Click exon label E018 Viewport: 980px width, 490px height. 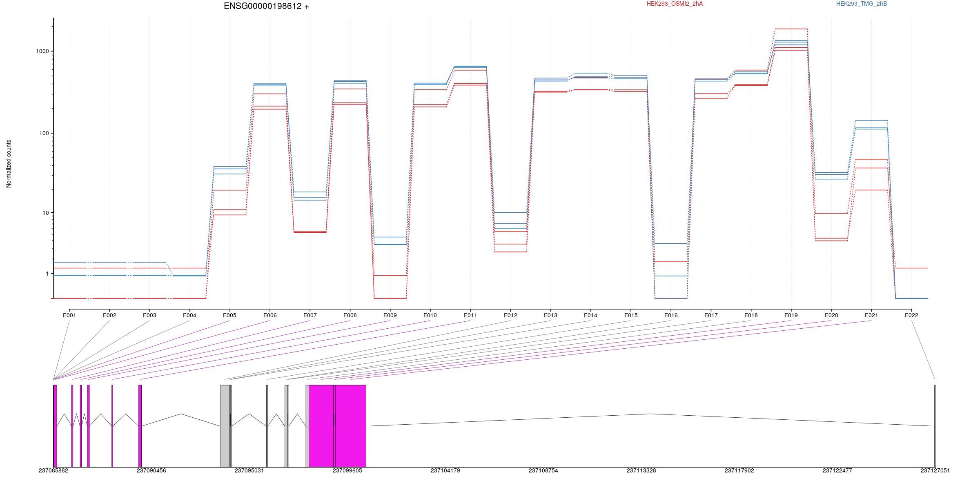751,315
